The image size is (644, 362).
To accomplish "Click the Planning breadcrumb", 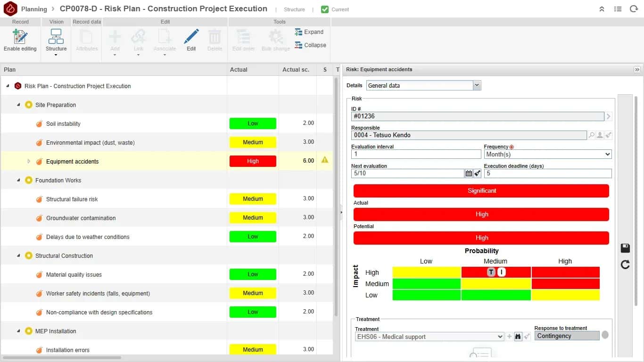I will tap(34, 9).
